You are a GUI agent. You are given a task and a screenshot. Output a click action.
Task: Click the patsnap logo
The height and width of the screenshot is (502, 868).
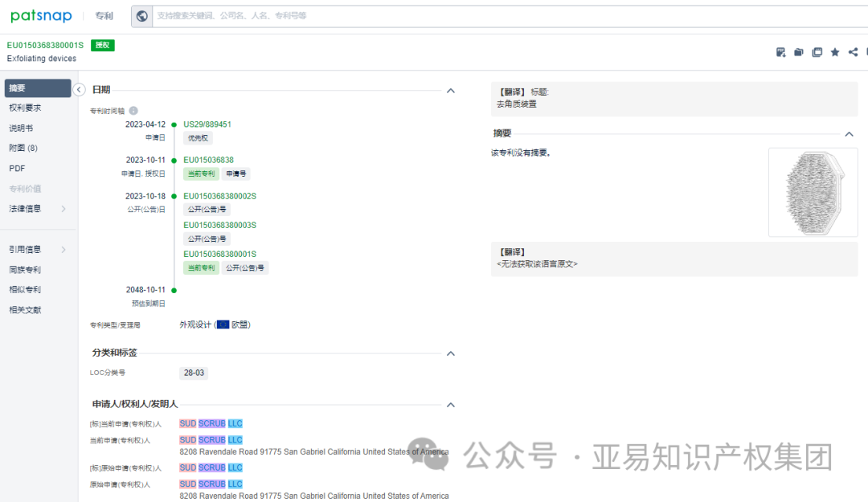[42, 16]
